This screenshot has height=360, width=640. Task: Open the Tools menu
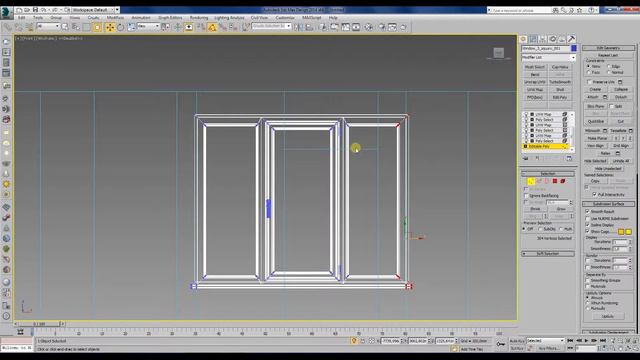point(38,18)
